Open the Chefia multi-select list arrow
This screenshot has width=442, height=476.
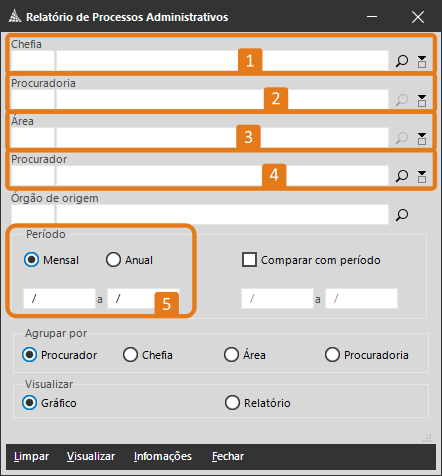[422, 62]
